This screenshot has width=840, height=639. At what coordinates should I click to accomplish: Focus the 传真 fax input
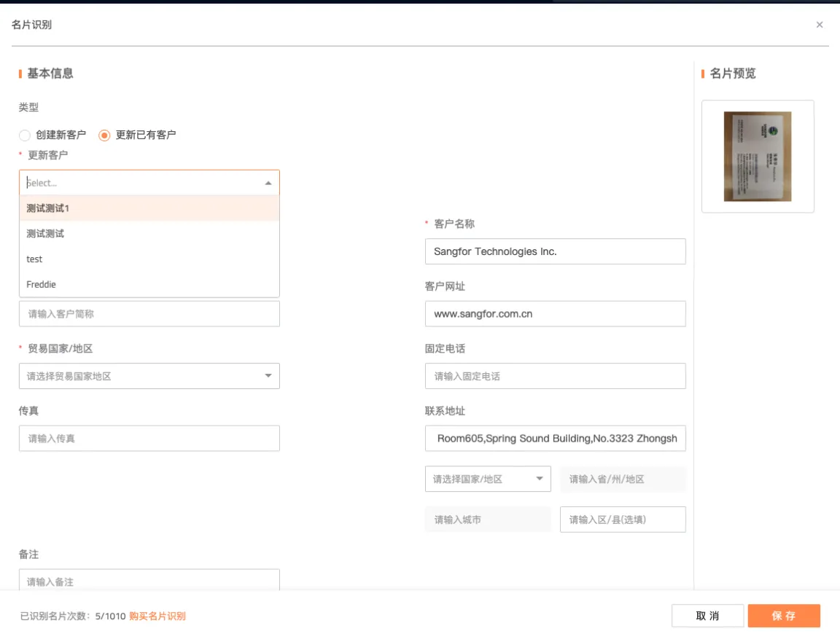(149, 439)
